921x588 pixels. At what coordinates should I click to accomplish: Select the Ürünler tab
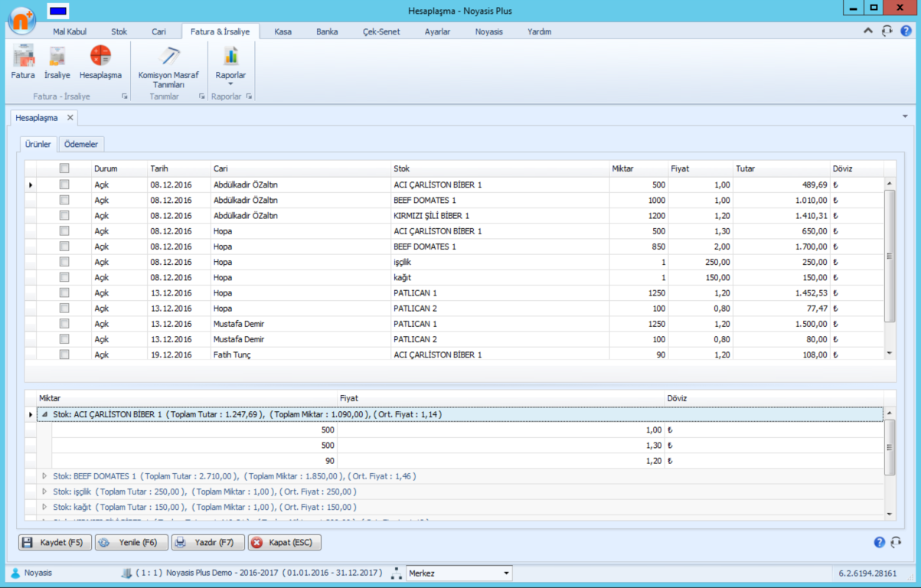tap(38, 144)
